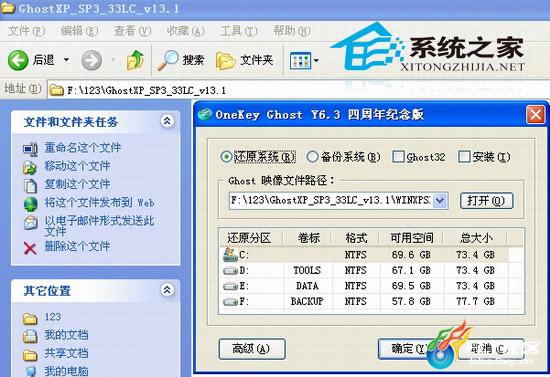
Task: Select the 备份系统 radio button
Action: [x=312, y=157]
